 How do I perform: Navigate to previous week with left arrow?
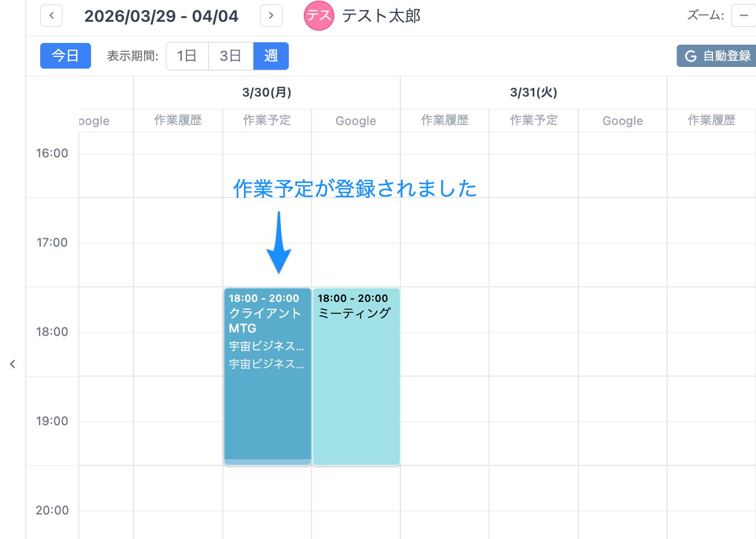tap(51, 16)
